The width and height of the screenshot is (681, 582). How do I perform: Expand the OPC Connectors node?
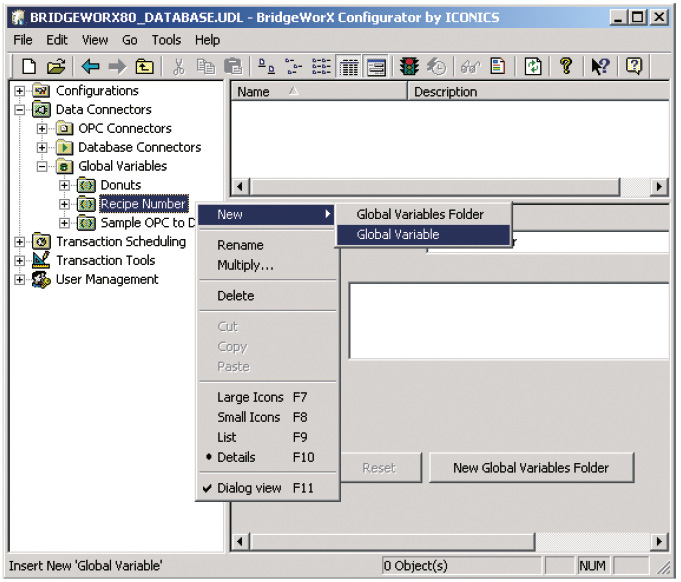(42, 129)
